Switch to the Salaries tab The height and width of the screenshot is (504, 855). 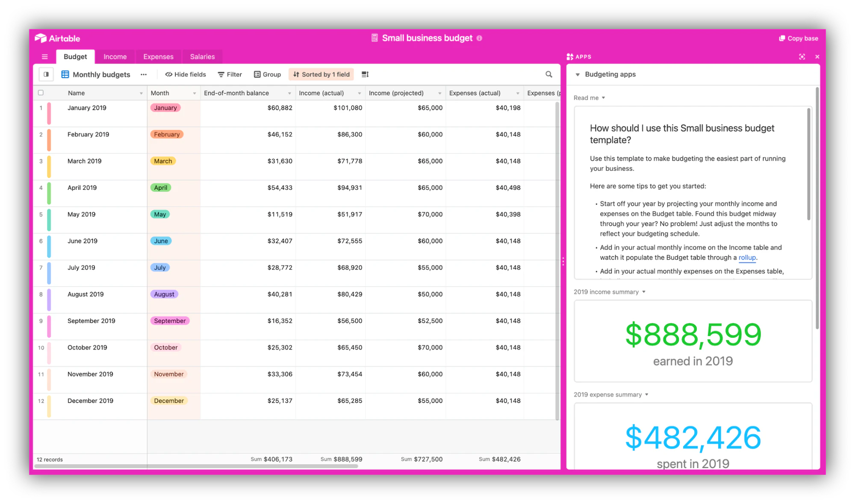[x=202, y=56]
